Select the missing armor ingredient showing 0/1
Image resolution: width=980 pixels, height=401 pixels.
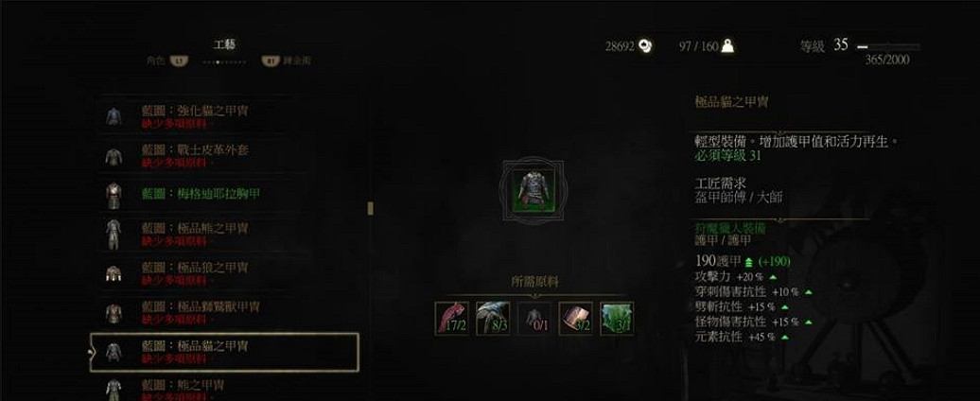534,319
